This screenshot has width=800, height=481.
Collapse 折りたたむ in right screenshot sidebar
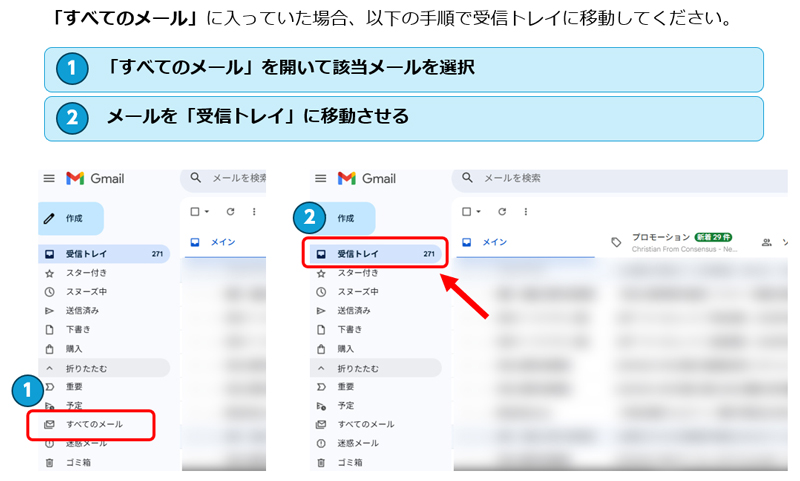(376, 368)
